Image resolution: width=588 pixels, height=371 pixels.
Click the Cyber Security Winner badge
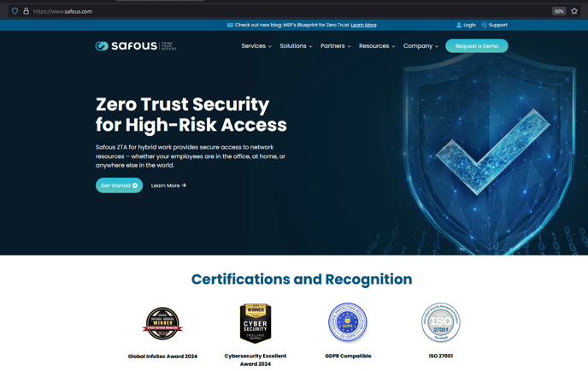point(256,323)
